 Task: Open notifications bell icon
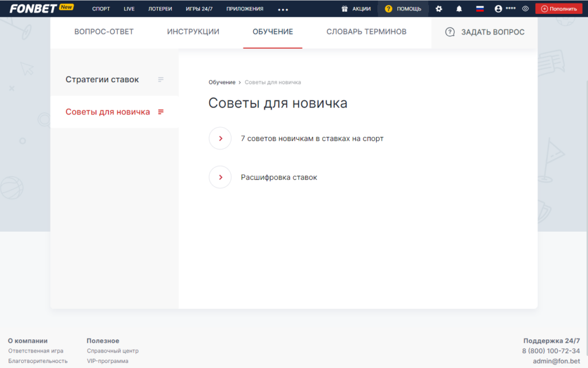459,9
